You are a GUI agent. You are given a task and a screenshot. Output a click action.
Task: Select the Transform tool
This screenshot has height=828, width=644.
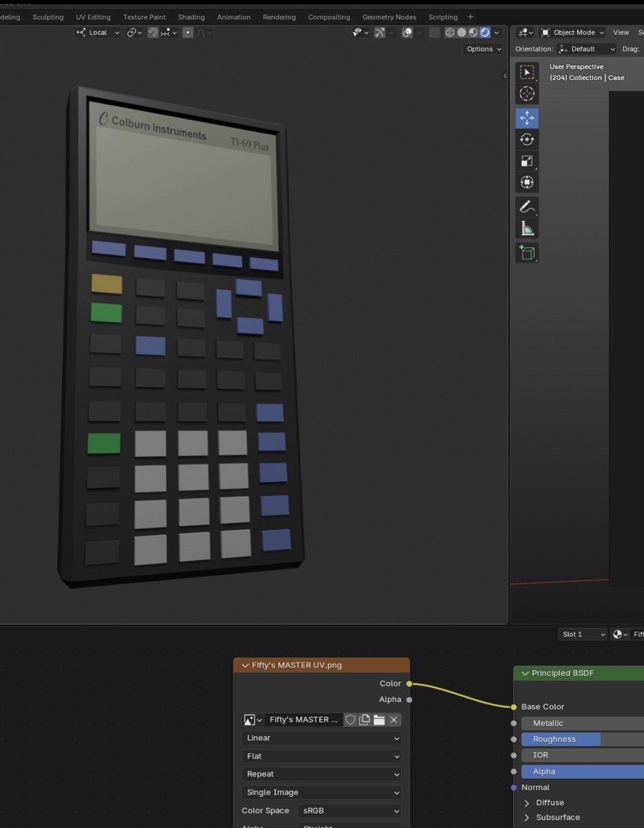[527, 183]
